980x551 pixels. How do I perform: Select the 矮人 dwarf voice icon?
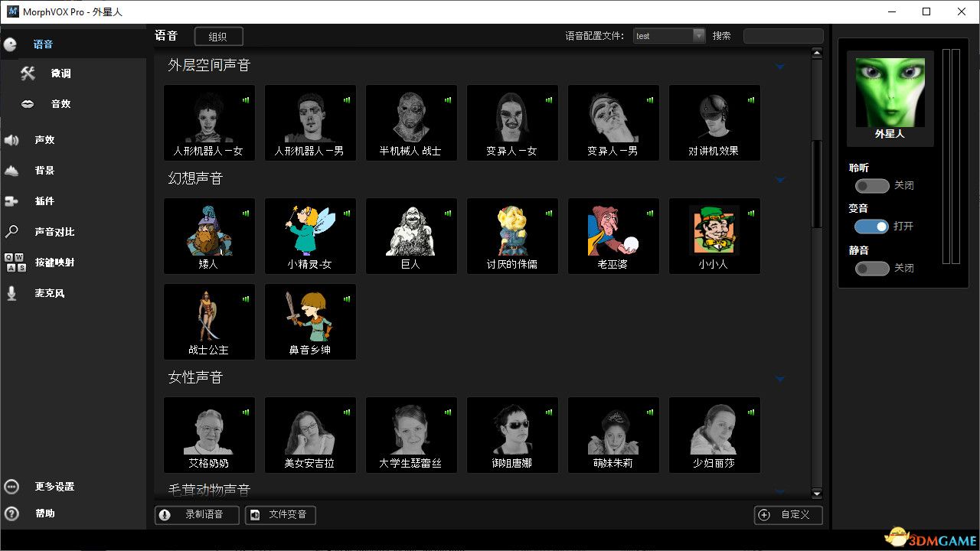point(209,235)
